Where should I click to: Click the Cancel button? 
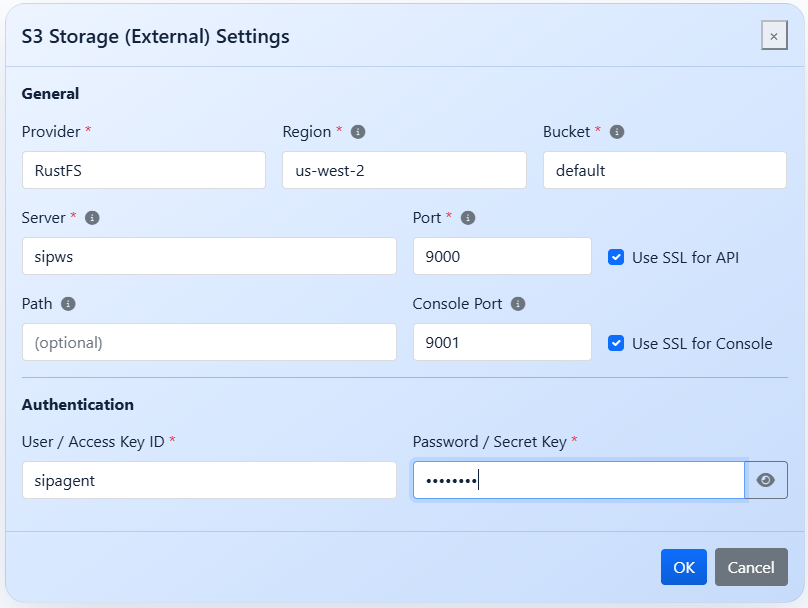coord(751,567)
